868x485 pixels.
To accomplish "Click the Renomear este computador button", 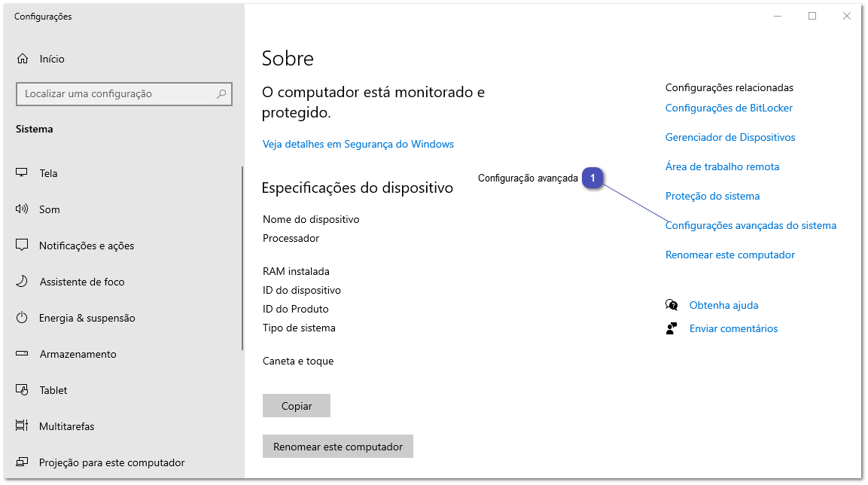I will 337,446.
